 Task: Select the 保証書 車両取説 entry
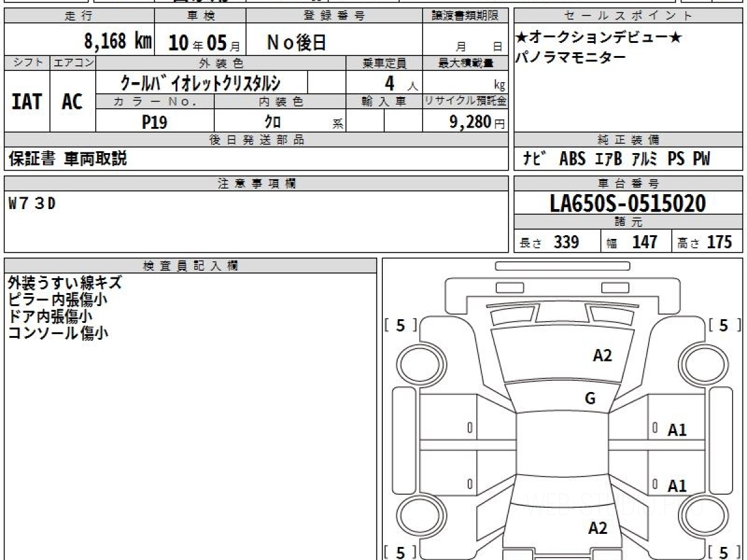(x=68, y=159)
